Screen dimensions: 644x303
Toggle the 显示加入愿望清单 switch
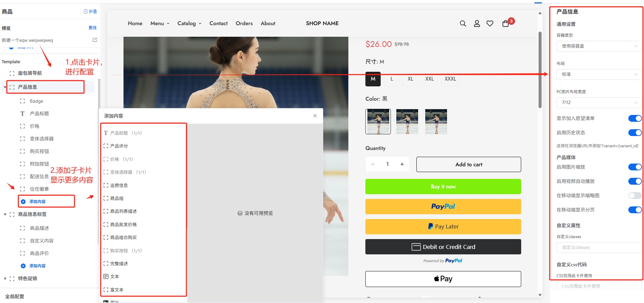pos(634,118)
